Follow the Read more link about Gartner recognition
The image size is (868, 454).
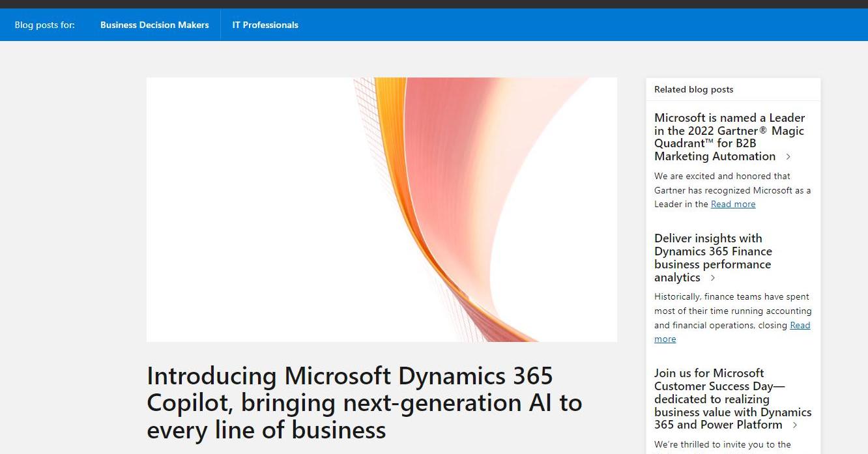733,204
